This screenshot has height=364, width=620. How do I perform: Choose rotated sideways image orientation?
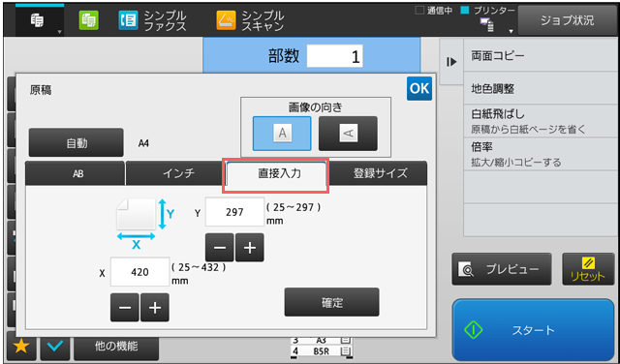[x=348, y=134]
